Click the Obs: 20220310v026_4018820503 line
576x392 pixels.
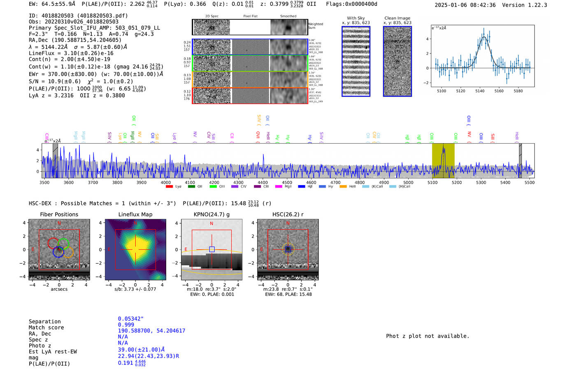(74, 22)
